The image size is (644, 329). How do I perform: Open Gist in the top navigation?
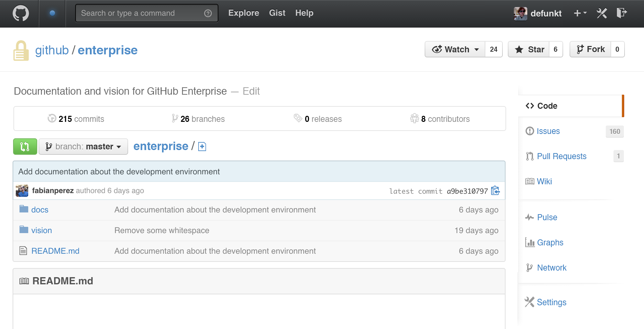(277, 13)
